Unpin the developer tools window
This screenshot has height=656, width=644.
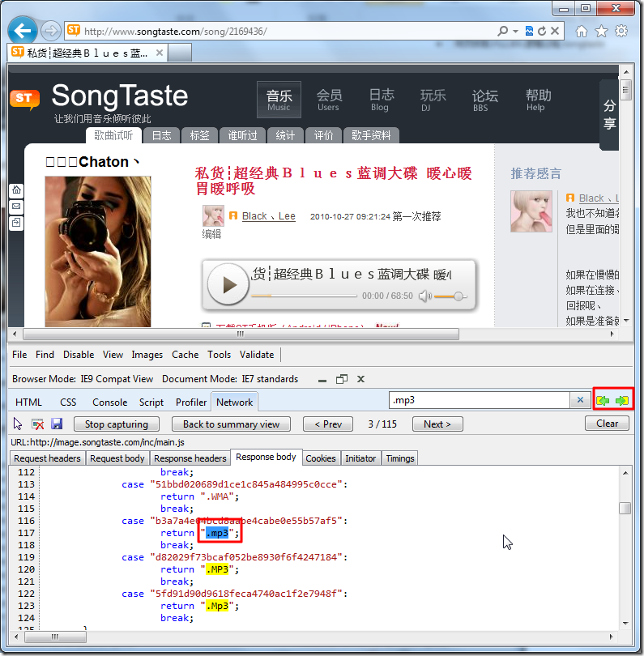point(342,379)
